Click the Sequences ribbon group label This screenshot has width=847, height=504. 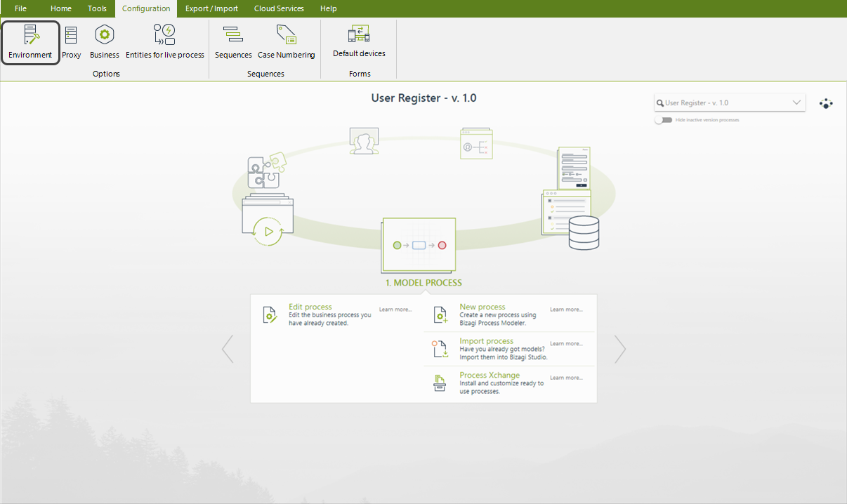click(265, 74)
